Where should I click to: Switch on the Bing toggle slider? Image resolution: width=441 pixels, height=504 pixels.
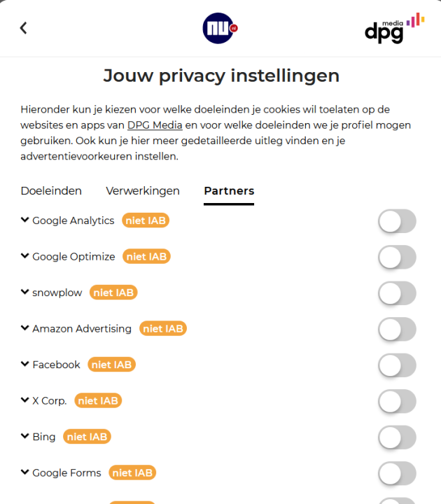[397, 437]
